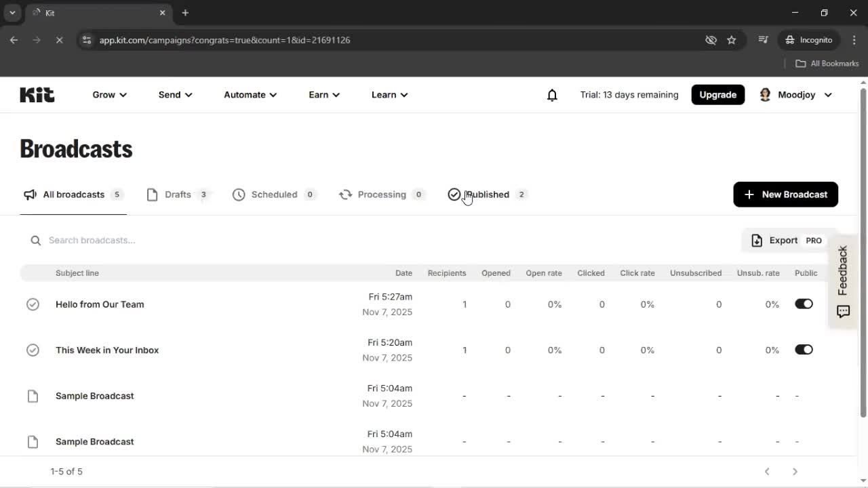Click the Incognito icon in the toolbar

(x=791, y=40)
